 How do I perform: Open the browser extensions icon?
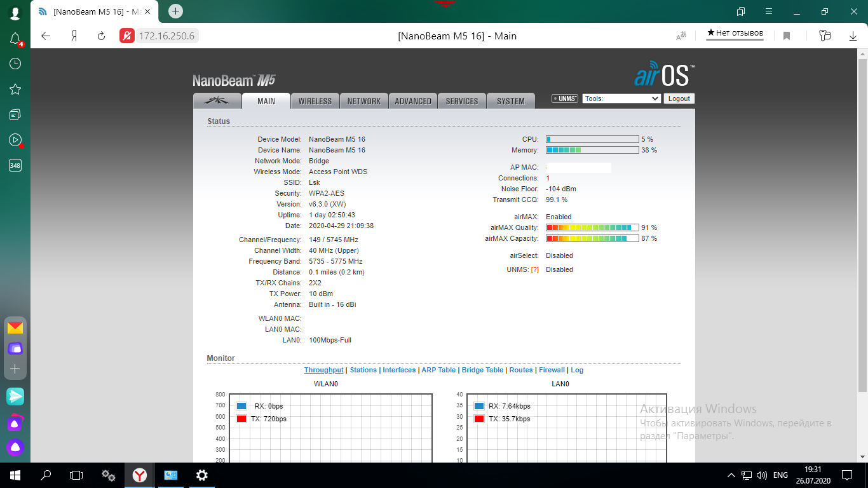(825, 36)
